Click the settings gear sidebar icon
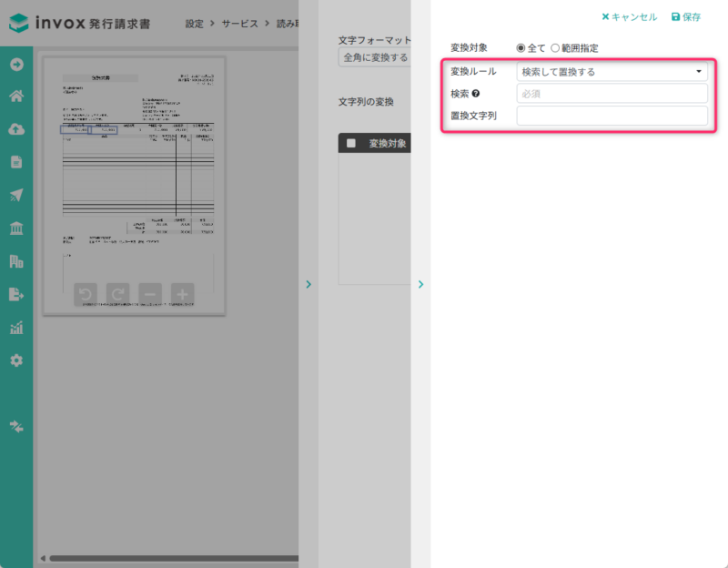Screen dimensions: 728x568 [x=16, y=360]
